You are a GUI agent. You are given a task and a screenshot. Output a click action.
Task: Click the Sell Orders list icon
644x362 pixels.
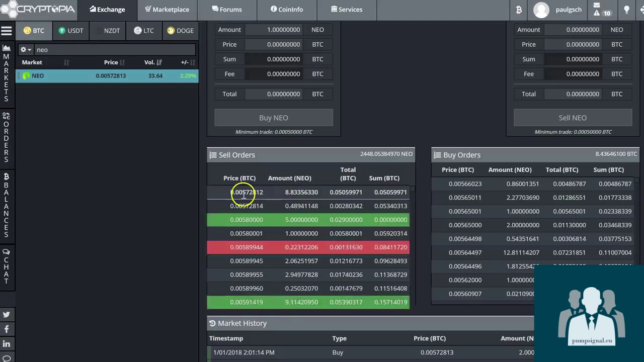(213, 155)
